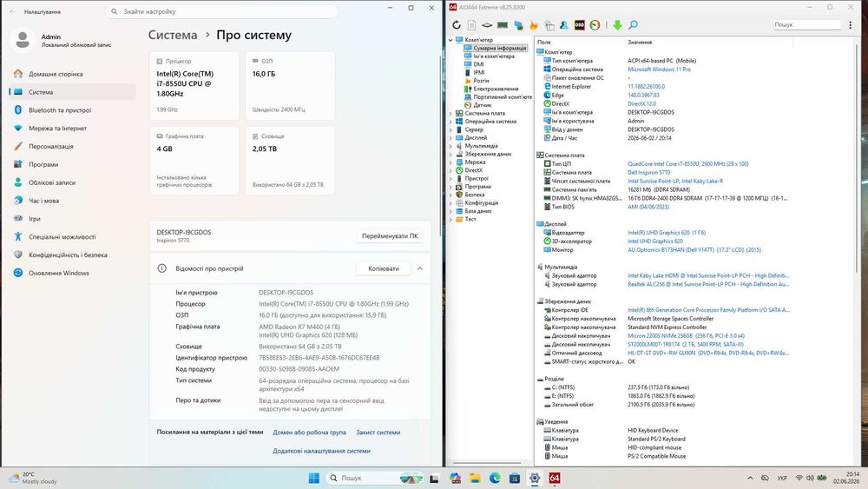The image size is (868, 489).
Task: Click the AIDA64 user silhouette toolbar icon
Action: 564,25
